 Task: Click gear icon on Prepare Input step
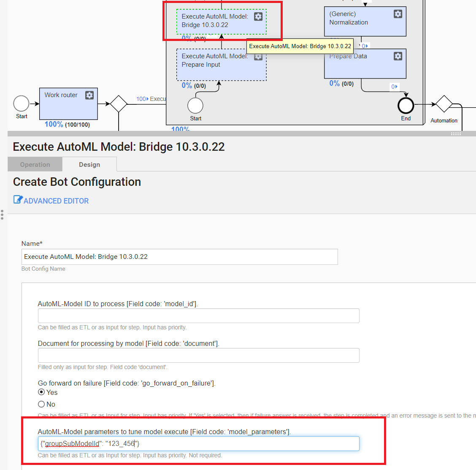[x=258, y=57]
